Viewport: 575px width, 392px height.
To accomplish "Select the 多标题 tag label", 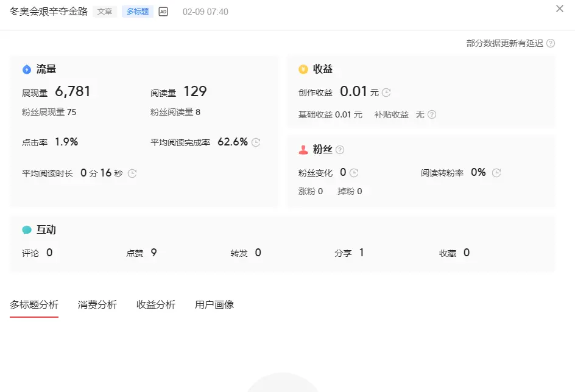I will point(138,12).
